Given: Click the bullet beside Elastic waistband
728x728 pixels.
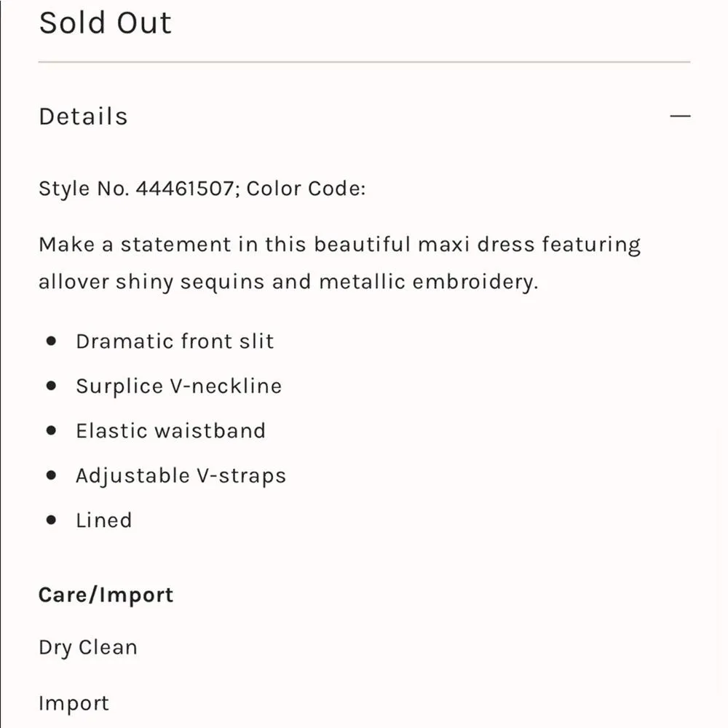Looking at the screenshot, I should tap(52, 430).
